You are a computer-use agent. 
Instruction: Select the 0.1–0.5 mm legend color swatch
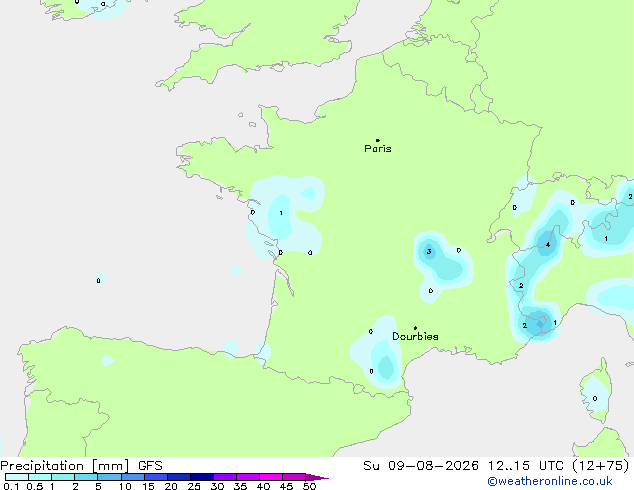pos(17,477)
